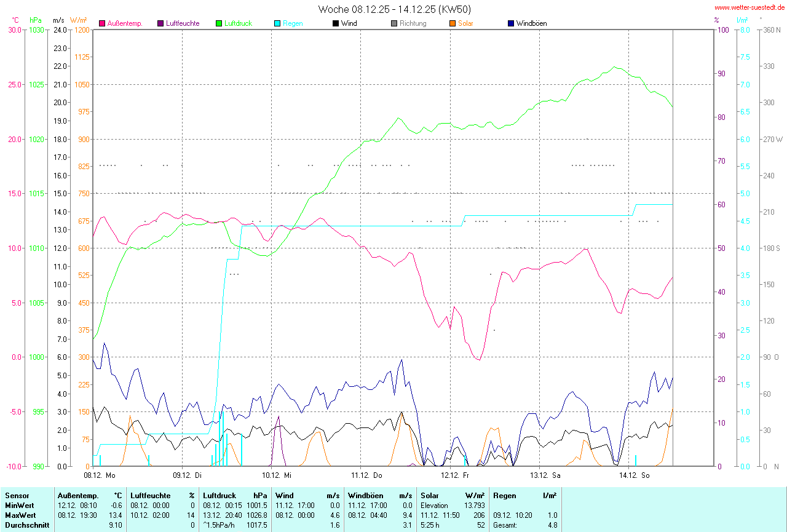The width and height of the screenshot is (787, 532).
Task: Select the 14.12. So date label
Action: [633, 475]
